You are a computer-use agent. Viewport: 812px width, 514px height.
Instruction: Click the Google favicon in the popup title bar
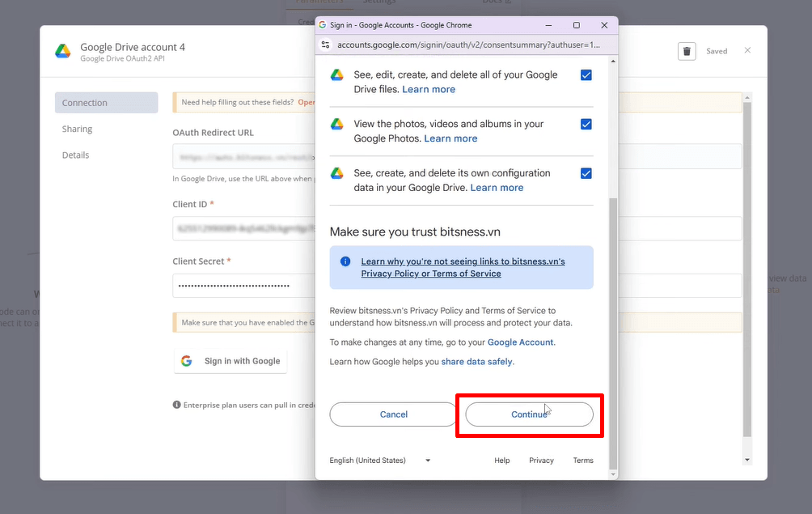tap(322, 25)
